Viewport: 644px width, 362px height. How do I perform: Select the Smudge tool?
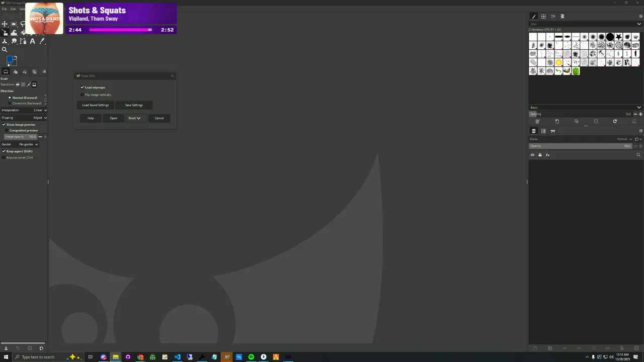[14, 41]
